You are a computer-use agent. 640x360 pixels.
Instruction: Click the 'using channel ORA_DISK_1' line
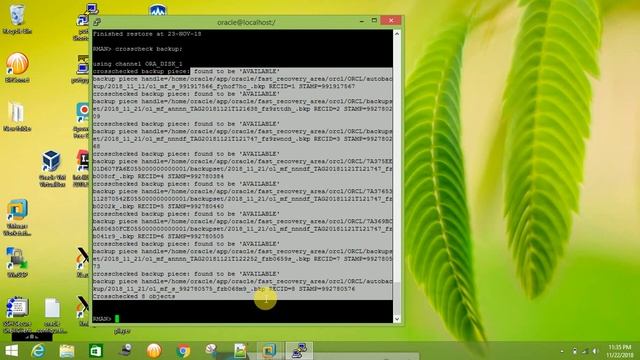[x=138, y=64]
